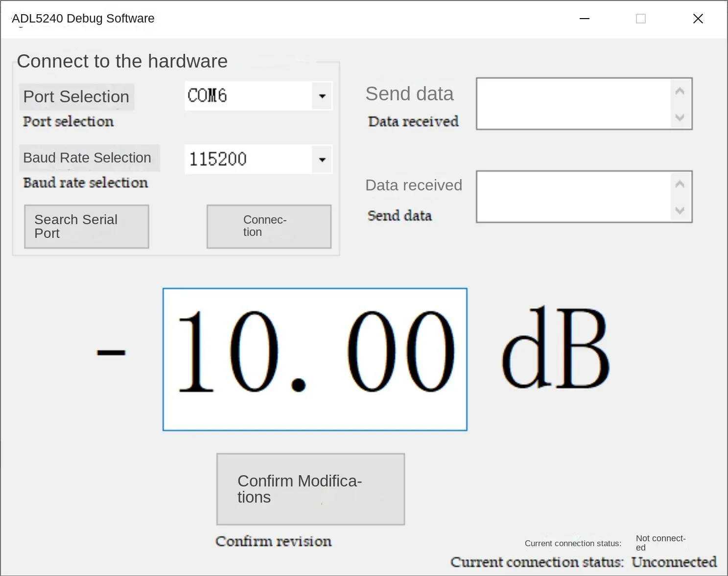This screenshot has width=728, height=576.
Task: Click the Confirm Modifications button
Action: click(310, 489)
